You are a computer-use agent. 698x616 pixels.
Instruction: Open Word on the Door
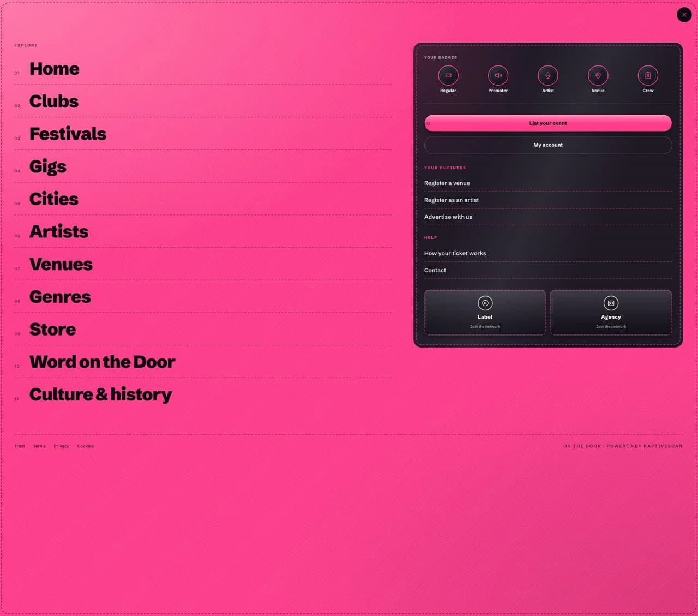[x=103, y=362]
